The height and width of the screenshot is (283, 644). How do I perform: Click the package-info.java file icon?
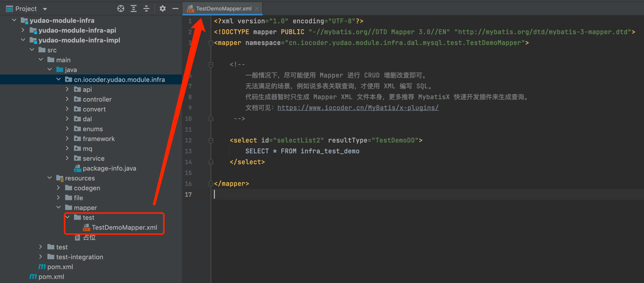coord(77,168)
